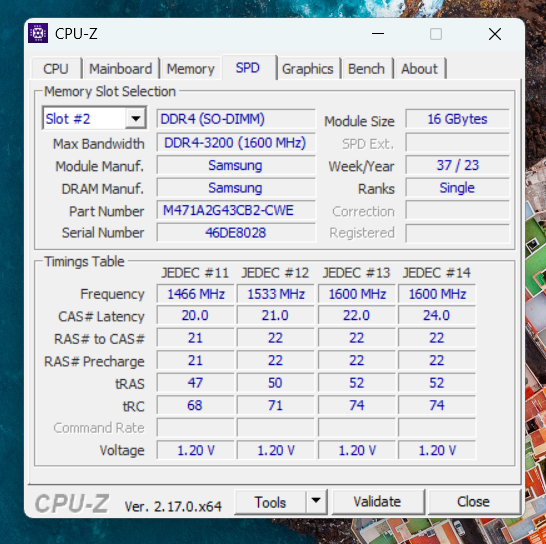Open the About tab
The image size is (546, 544).
[x=420, y=69]
